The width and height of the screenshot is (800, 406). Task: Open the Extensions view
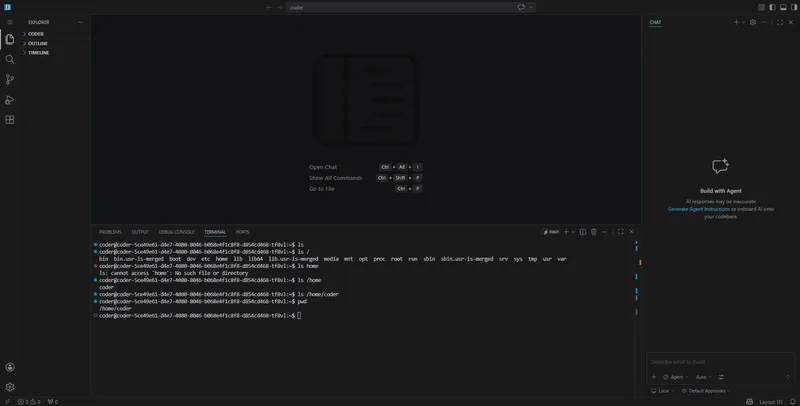tap(10, 119)
